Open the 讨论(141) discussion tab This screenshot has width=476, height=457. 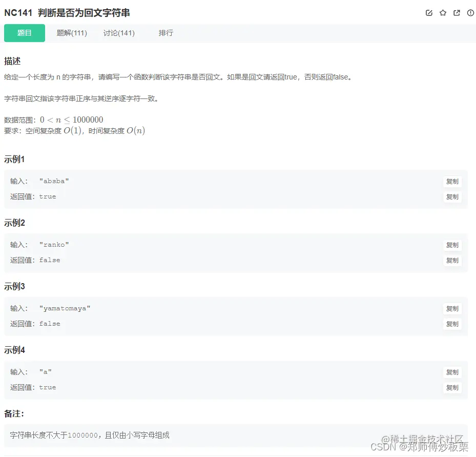[119, 32]
